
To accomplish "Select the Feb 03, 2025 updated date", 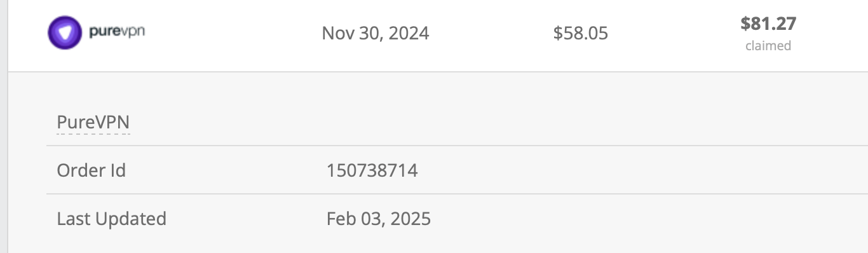I will (379, 219).
